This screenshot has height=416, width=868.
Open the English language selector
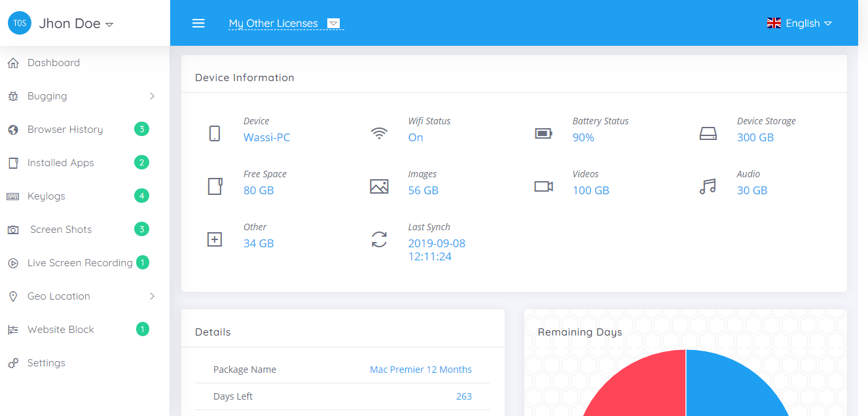click(799, 24)
